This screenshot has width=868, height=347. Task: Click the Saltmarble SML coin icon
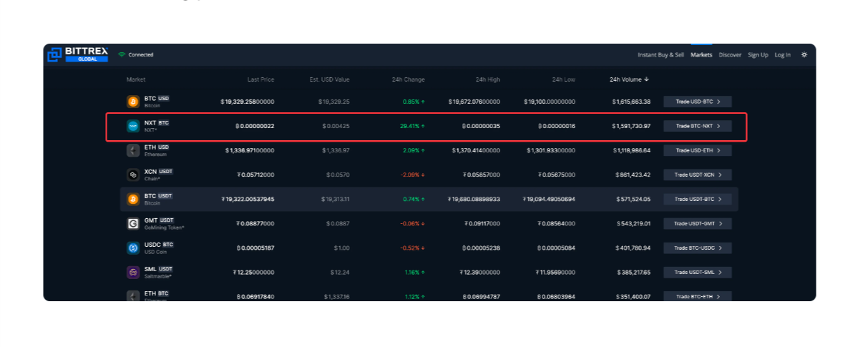(x=132, y=273)
